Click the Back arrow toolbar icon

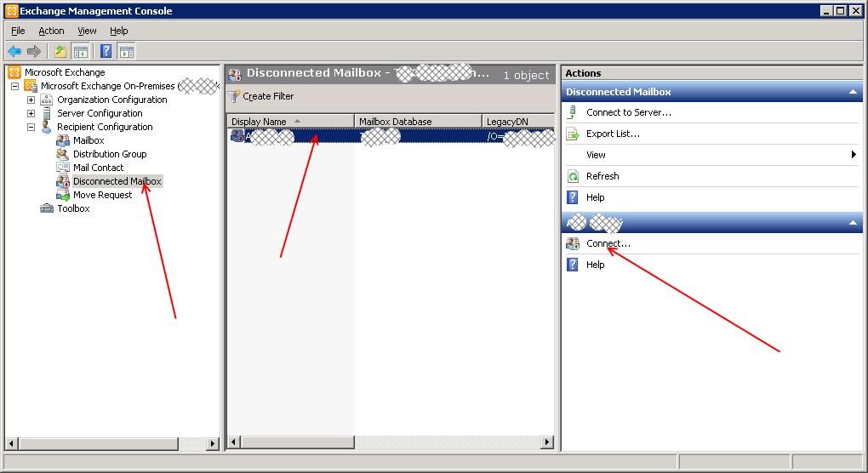[x=14, y=52]
